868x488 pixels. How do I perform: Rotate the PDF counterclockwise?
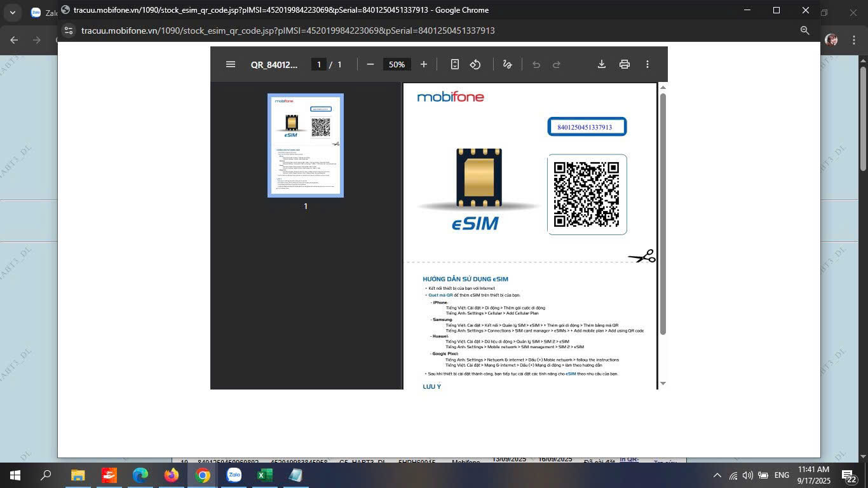[x=475, y=64]
